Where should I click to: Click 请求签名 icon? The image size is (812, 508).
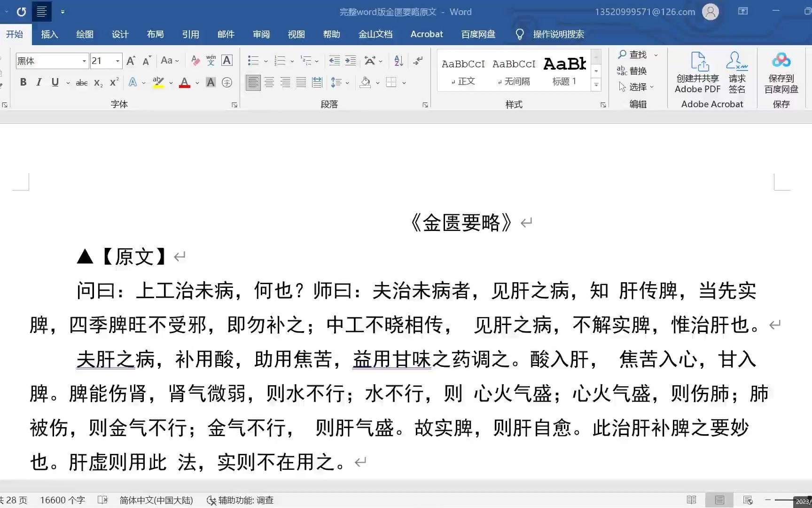coord(737,72)
